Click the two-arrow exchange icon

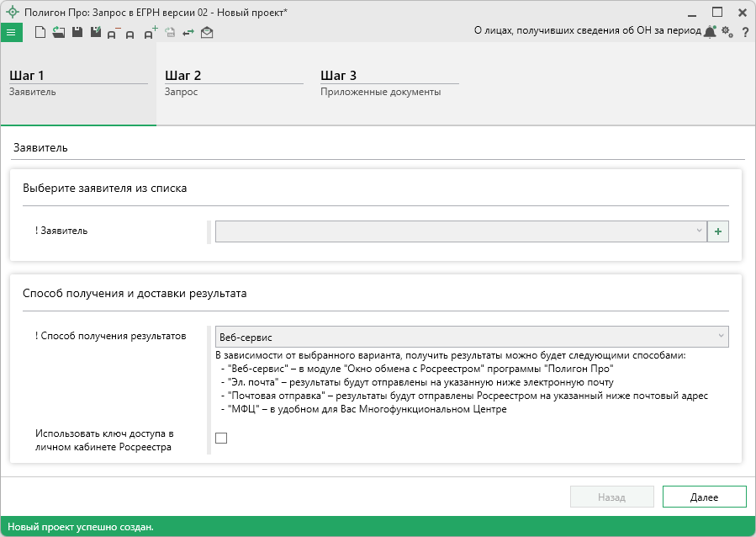tap(188, 33)
